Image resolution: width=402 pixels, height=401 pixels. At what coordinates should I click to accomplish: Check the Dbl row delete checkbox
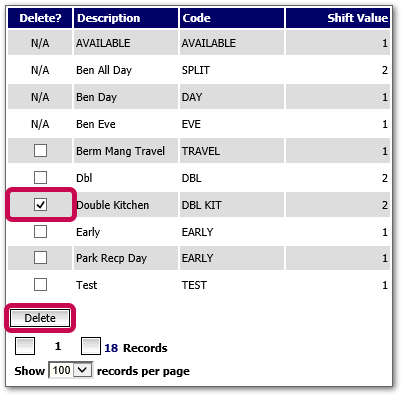(40, 178)
